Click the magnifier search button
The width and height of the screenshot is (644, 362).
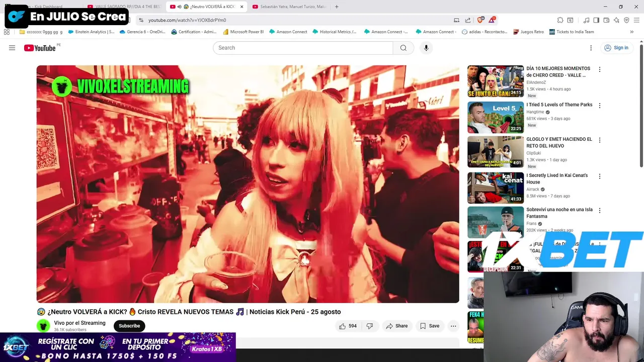(x=403, y=48)
